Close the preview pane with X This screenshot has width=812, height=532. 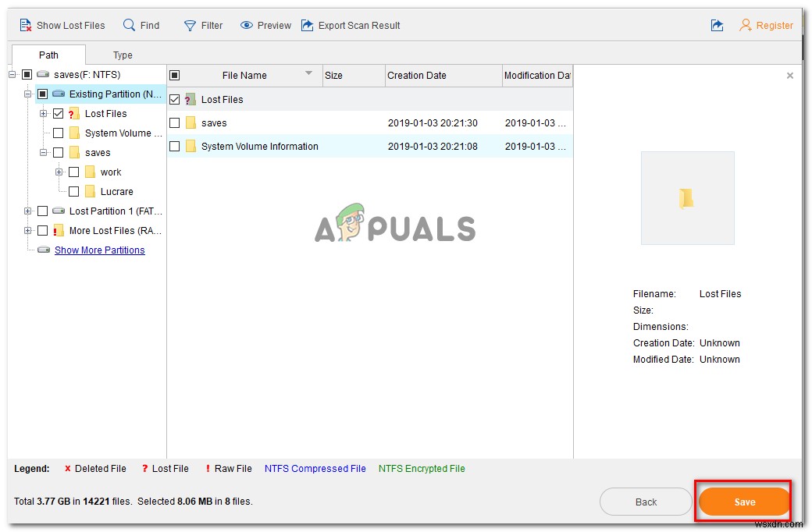point(789,76)
